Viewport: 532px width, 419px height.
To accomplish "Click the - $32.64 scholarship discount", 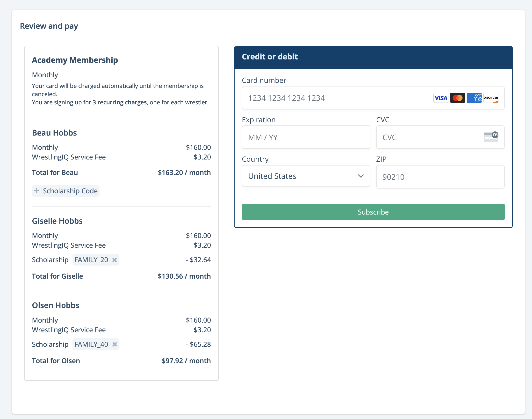I will coord(198,260).
